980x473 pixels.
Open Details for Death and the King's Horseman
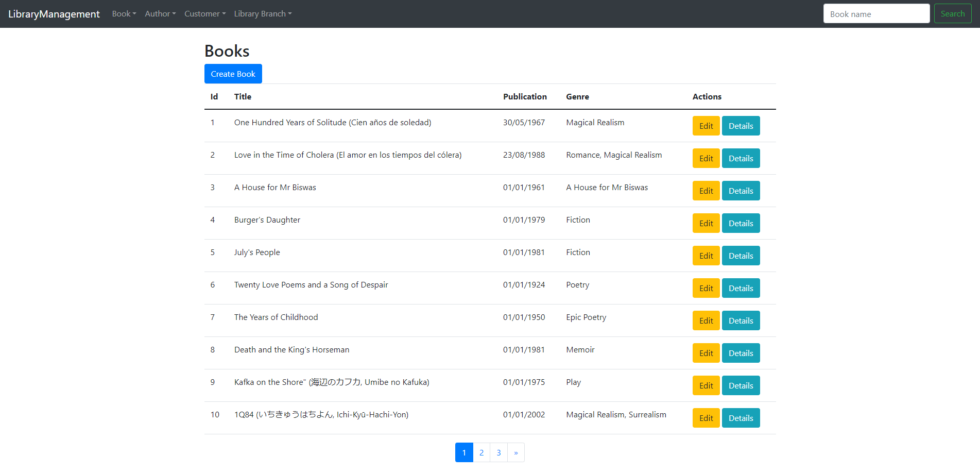pyautogui.click(x=741, y=353)
